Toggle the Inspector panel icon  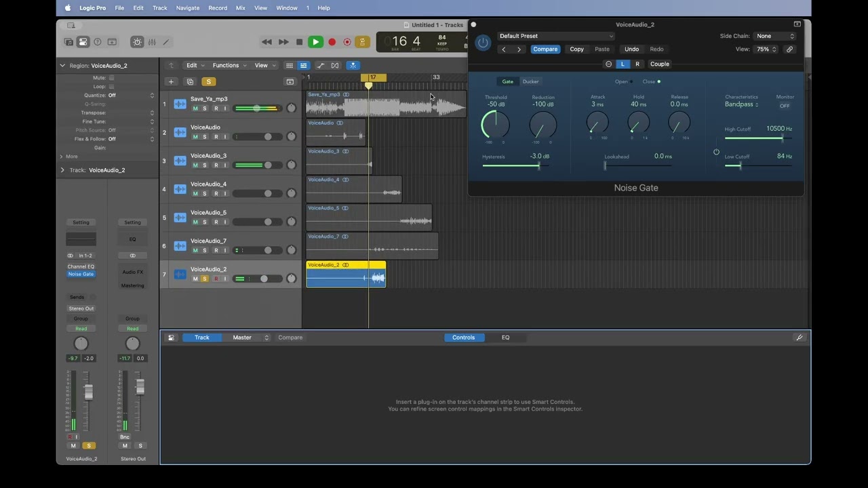point(83,42)
